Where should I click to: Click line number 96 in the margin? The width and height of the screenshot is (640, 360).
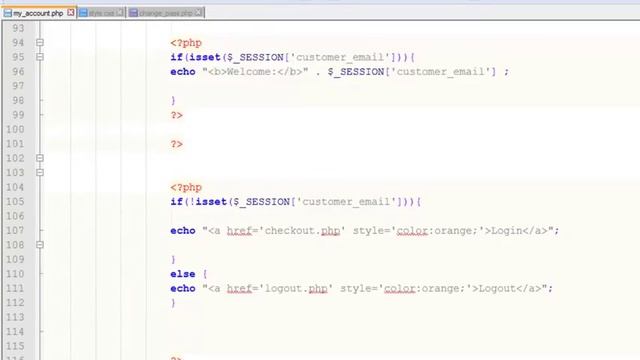pos(18,71)
